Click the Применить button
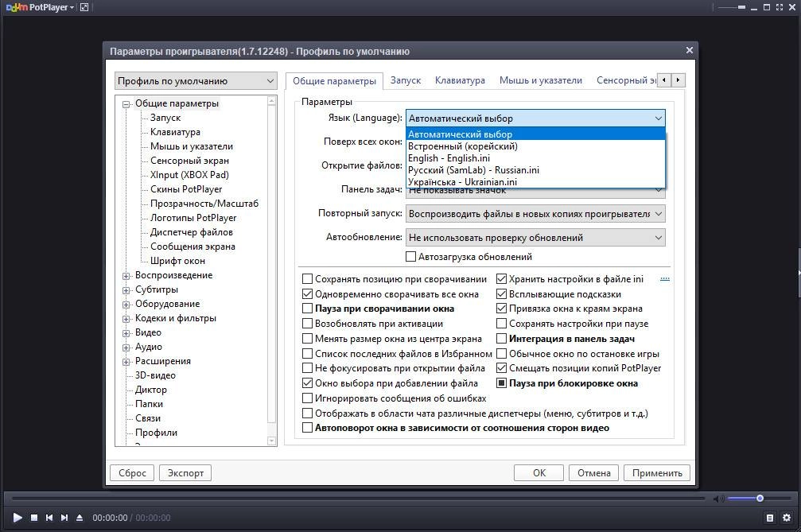 coord(657,473)
